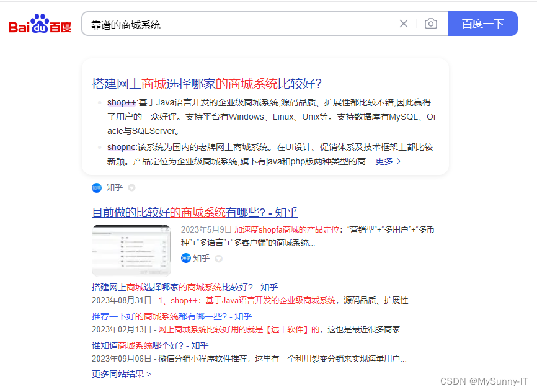Click the snippet starting 微信分销小程序软件推荐
537x392 pixels.
[282, 359]
